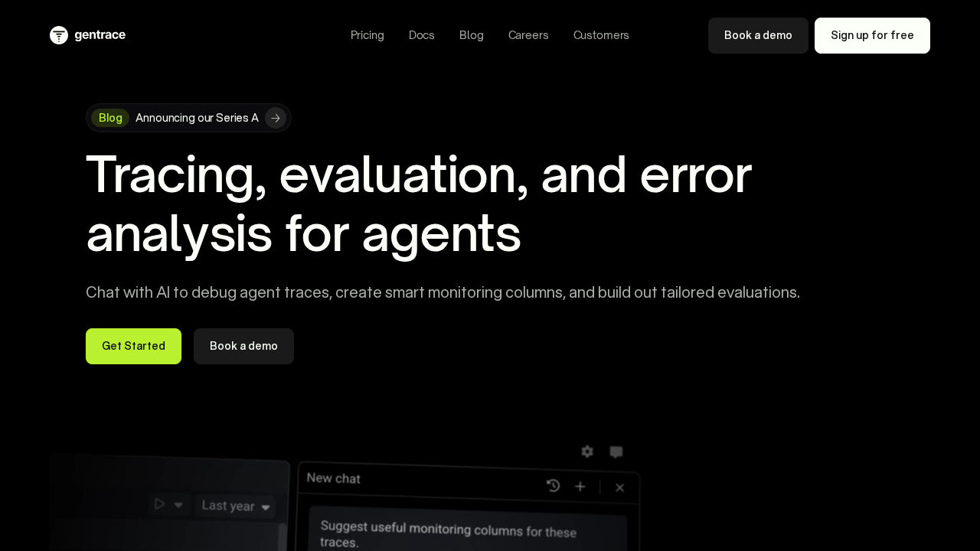Click Sign up for free
This screenshot has height=551, width=980.
pyautogui.click(x=872, y=35)
